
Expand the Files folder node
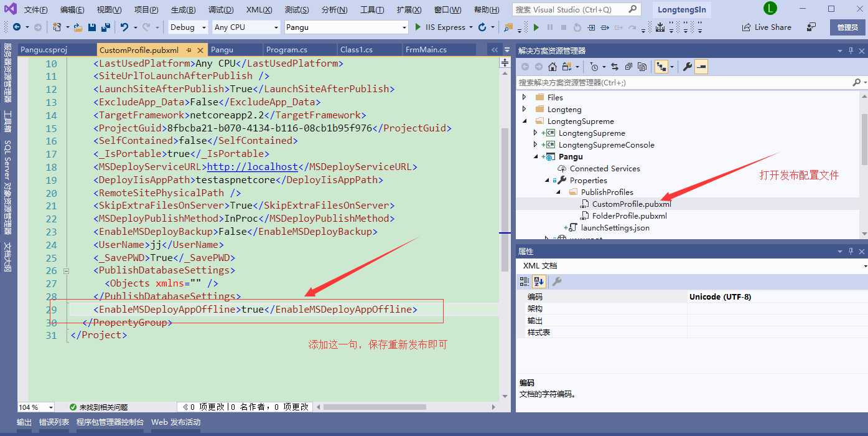click(524, 97)
